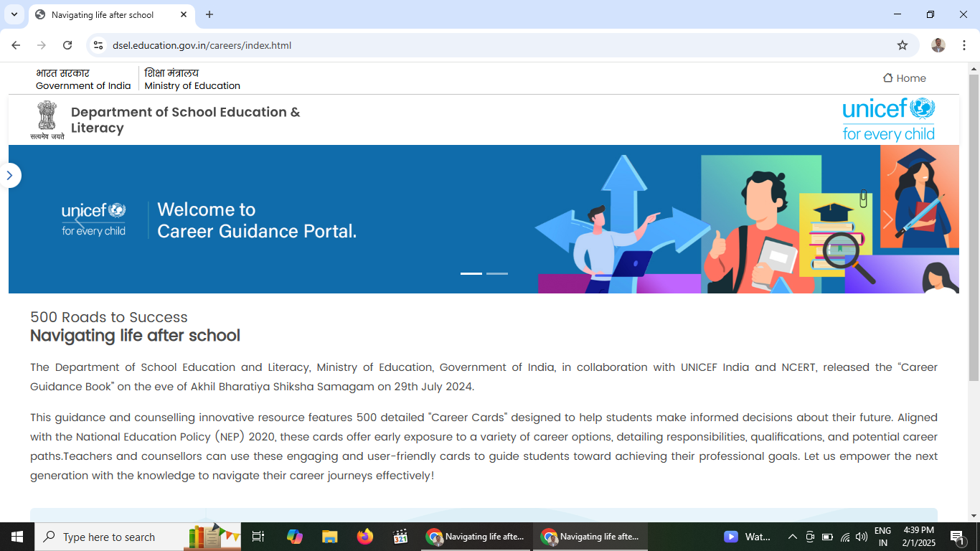Open Task View on the taskbar
The image size is (980, 551).
(x=259, y=537)
